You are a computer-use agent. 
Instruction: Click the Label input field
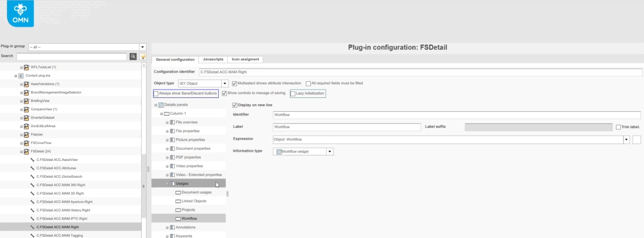346,127
